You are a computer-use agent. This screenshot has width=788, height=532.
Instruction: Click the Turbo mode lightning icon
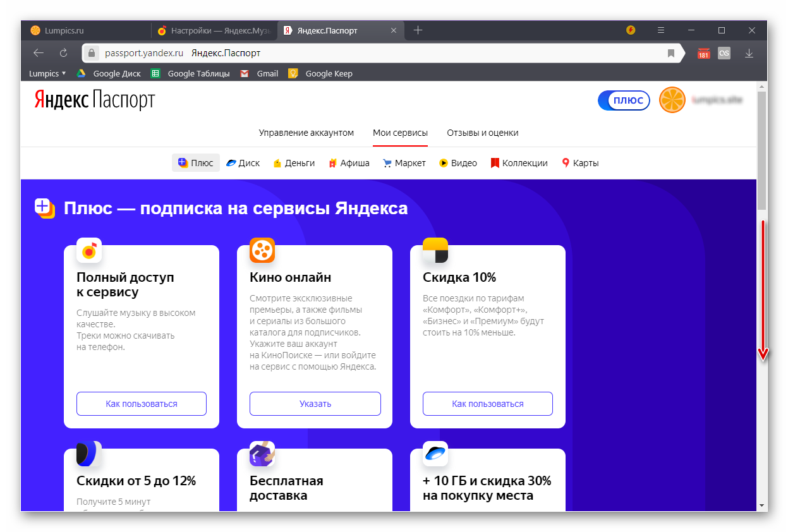point(630,30)
